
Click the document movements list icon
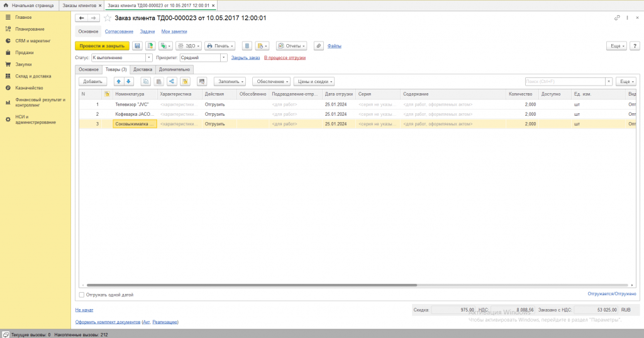click(x=247, y=46)
